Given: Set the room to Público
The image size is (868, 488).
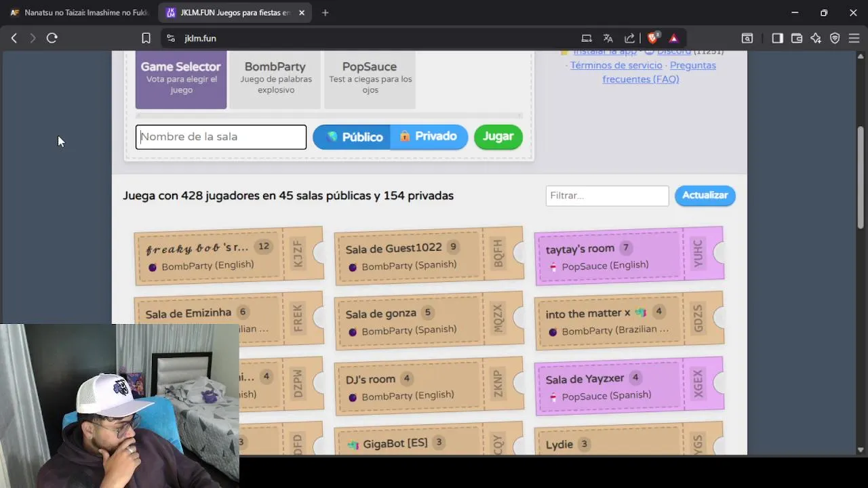Looking at the screenshot, I should (351, 137).
